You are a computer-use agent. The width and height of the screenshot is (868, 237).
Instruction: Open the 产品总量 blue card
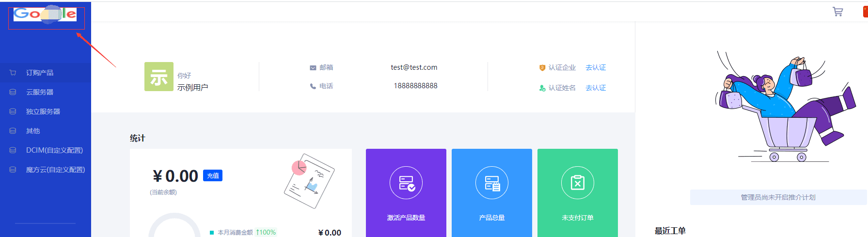(x=492, y=193)
